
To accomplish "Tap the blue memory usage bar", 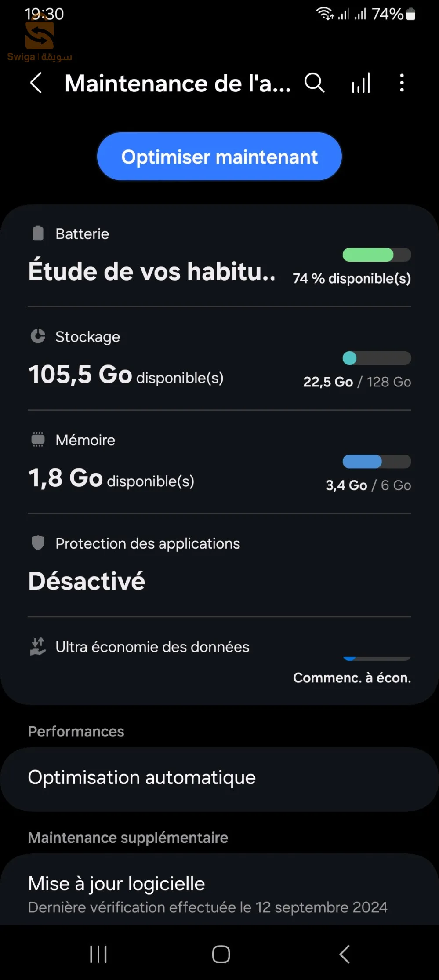I will tap(377, 462).
